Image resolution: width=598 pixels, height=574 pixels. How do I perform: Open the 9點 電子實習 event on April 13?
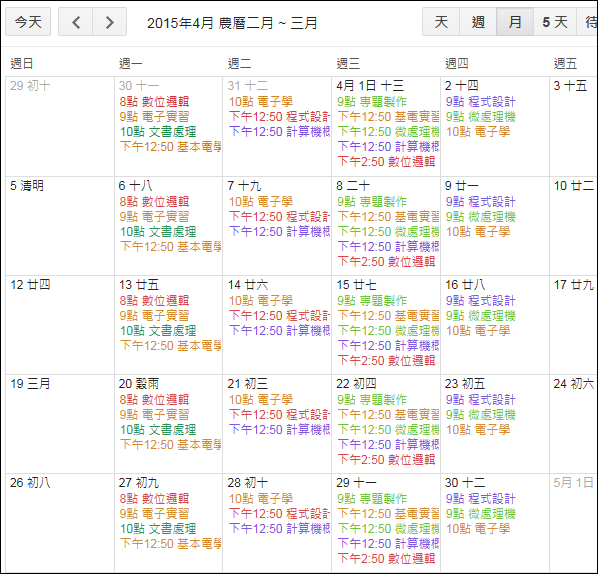(154, 316)
